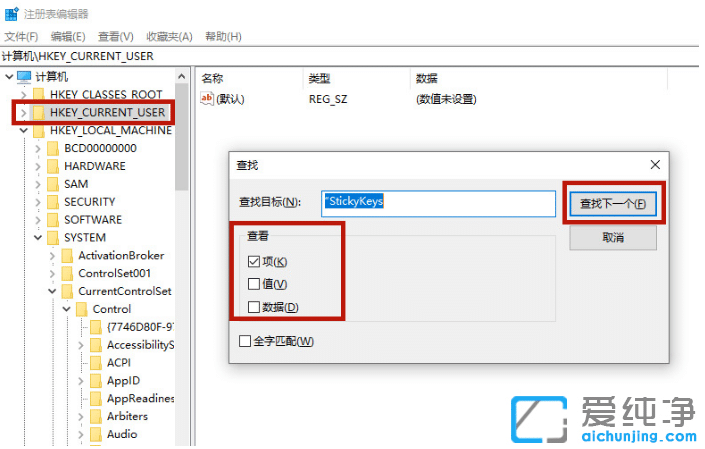The image size is (705, 449).
Task: Click the ACPI folder icon
Action: click(95, 363)
